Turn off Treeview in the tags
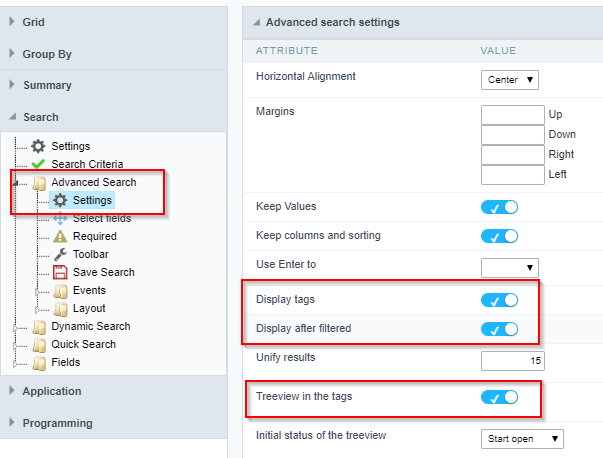This screenshot has height=458, width=603. 499,397
